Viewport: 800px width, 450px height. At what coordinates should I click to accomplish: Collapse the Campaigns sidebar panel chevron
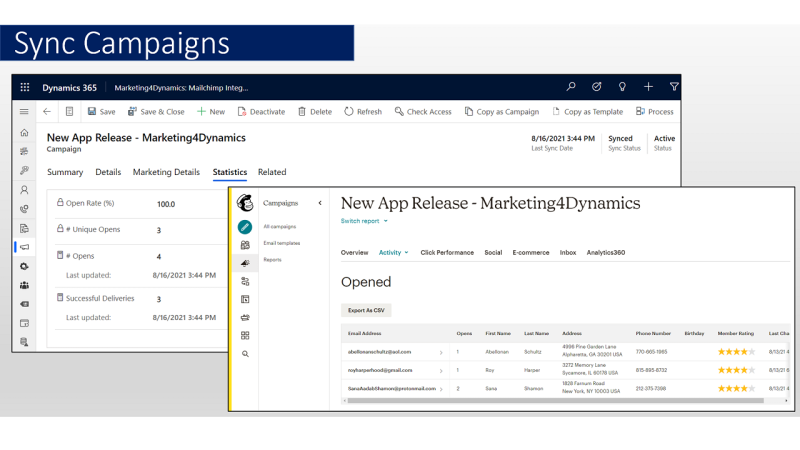point(320,203)
